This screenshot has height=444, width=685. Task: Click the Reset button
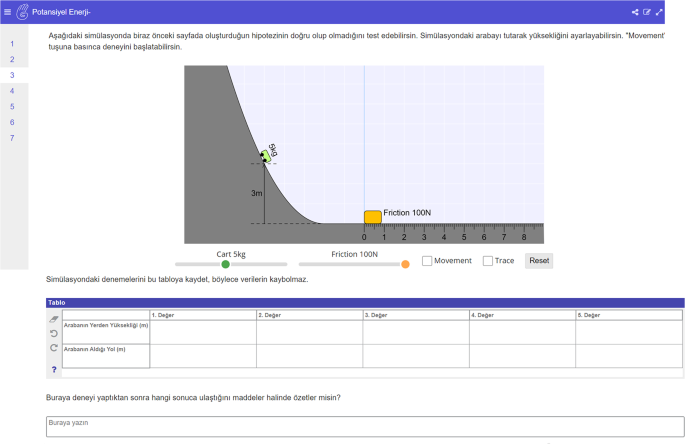coord(539,260)
